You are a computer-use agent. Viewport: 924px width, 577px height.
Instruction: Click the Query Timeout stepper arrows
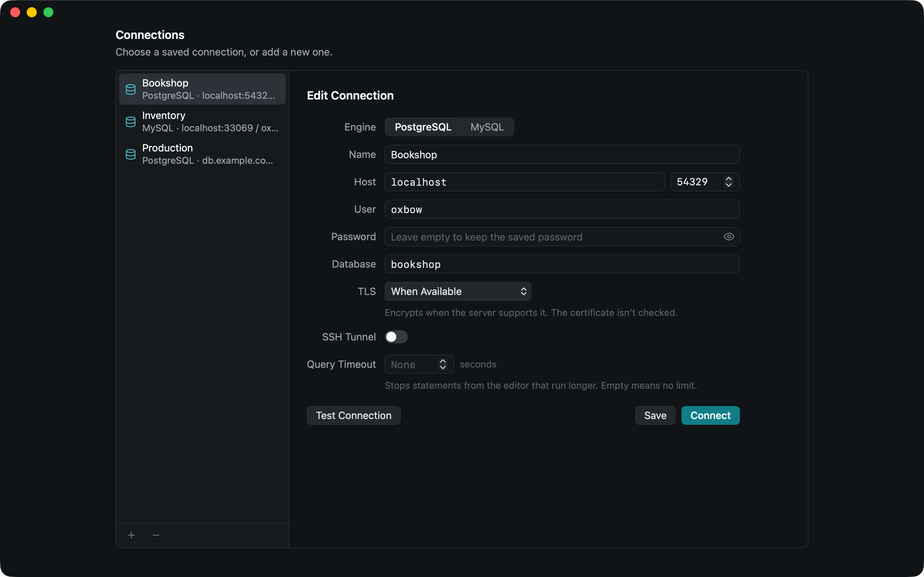(x=443, y=364)
